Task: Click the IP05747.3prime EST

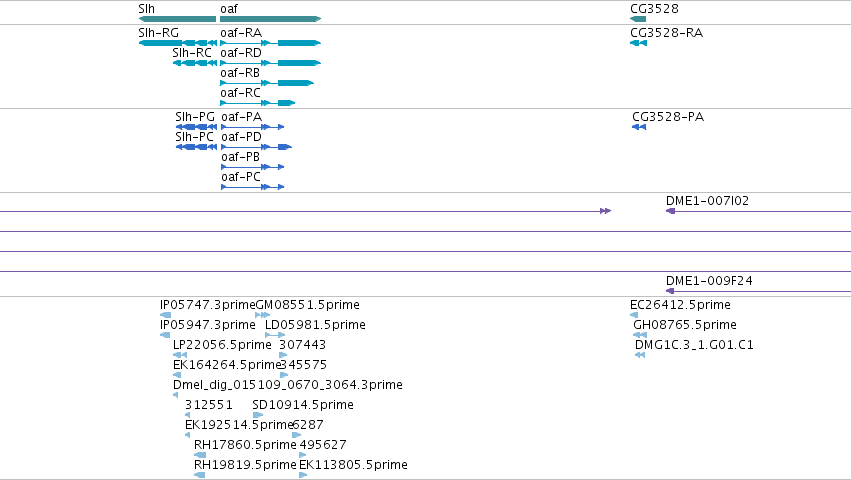Action: [166, 315]
